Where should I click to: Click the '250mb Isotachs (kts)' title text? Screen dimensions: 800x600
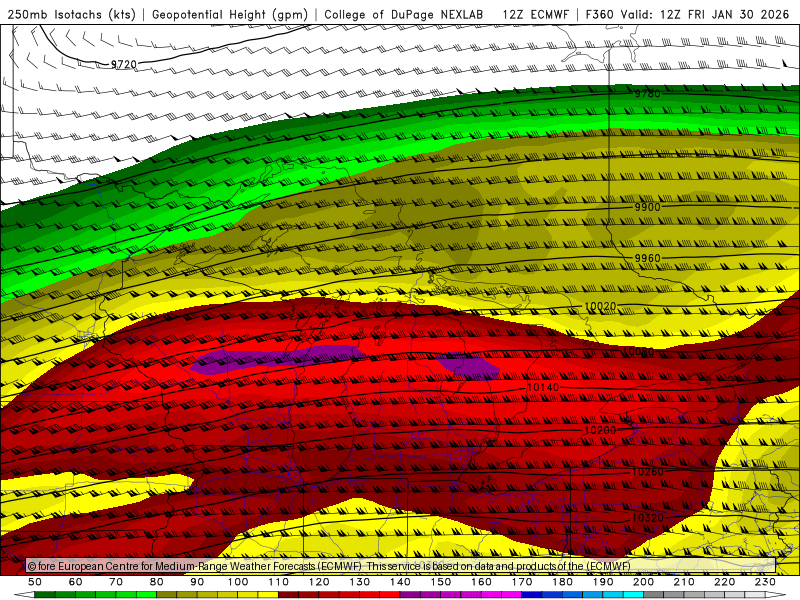71,15
